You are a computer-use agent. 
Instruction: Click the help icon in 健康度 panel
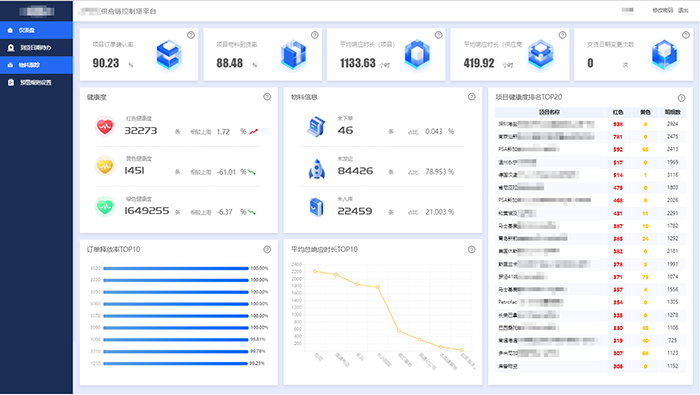tap(267, 96)
